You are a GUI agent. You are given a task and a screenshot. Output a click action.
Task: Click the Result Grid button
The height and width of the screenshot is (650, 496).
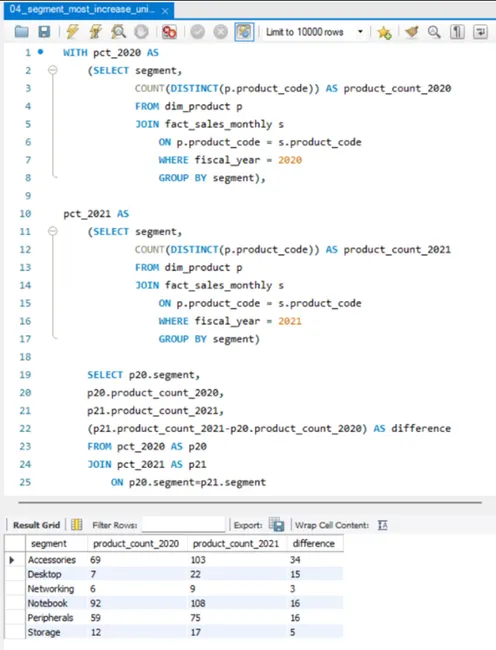(36, 525)
